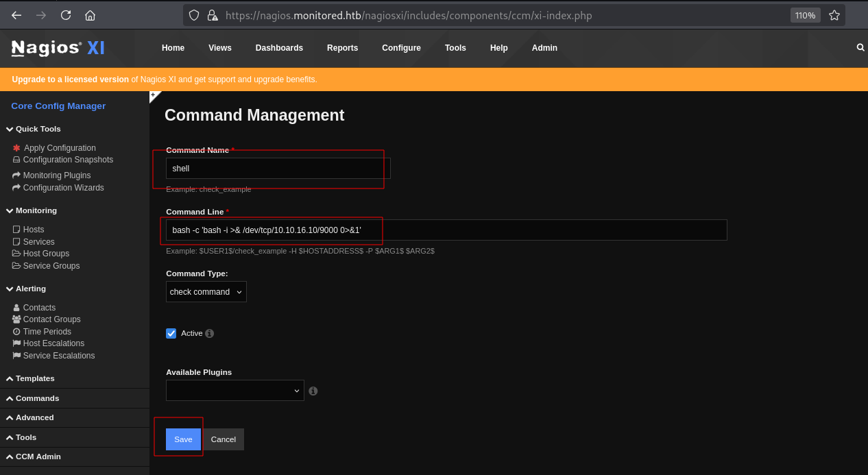Click Time Periods clock icon
Screen dimensions: 868x475
tap(16, 332)
